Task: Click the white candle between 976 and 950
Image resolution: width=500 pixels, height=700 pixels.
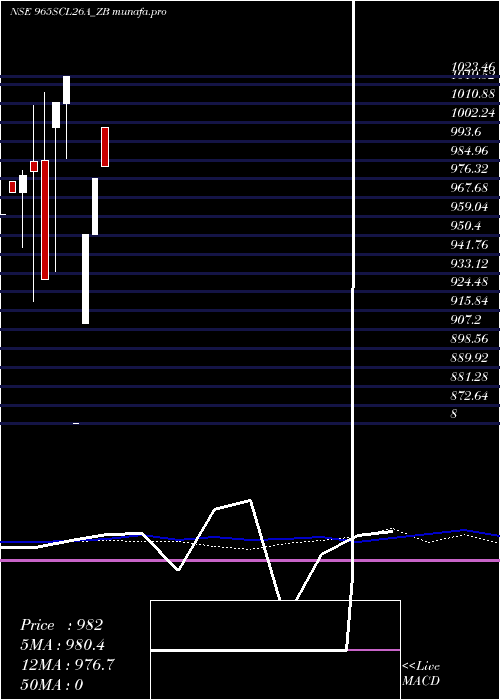Action: (95, 206)
